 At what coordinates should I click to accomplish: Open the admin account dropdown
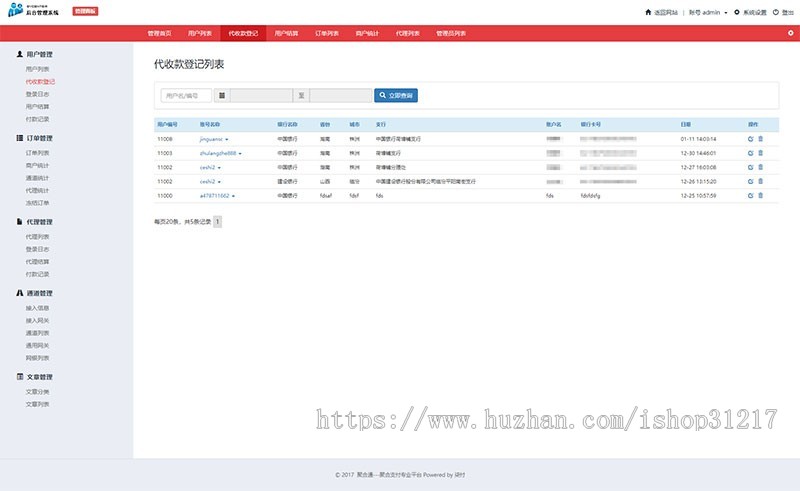(x=708, y=12)
